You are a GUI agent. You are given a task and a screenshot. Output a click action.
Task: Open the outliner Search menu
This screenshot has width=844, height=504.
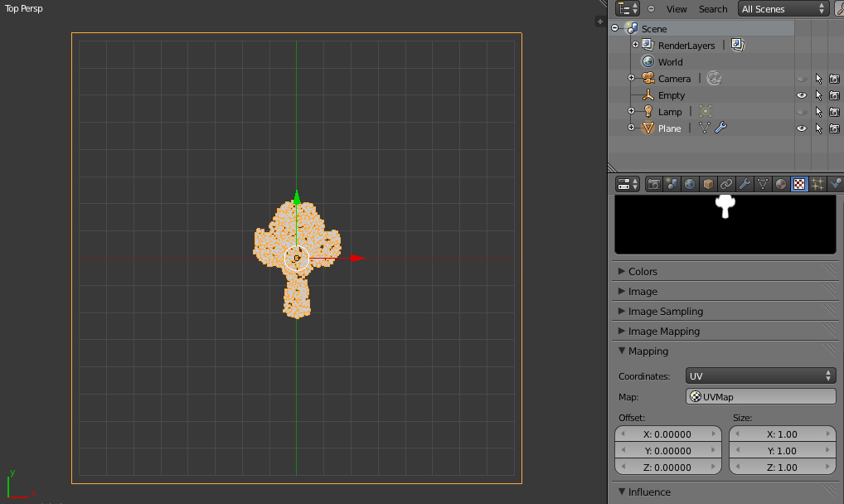coord(713,9)
